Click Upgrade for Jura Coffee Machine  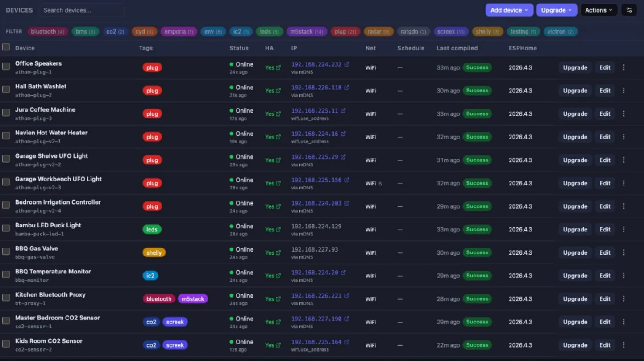point(575,114)
